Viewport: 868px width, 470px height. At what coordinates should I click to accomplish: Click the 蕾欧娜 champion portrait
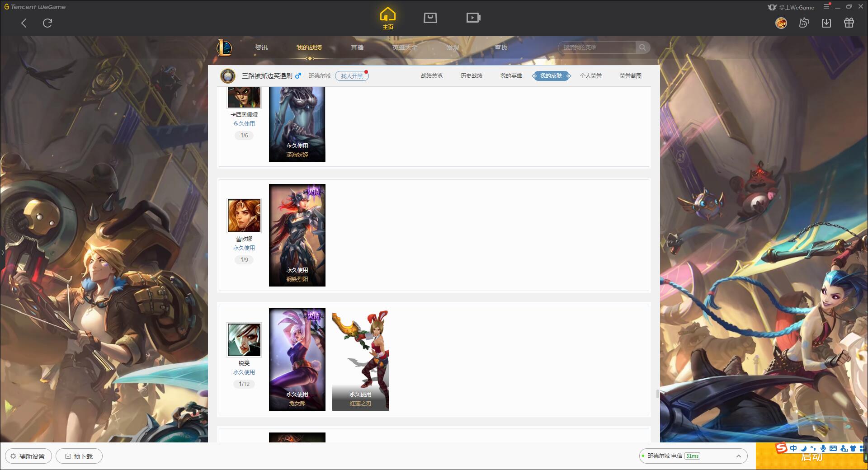(244, 216)
